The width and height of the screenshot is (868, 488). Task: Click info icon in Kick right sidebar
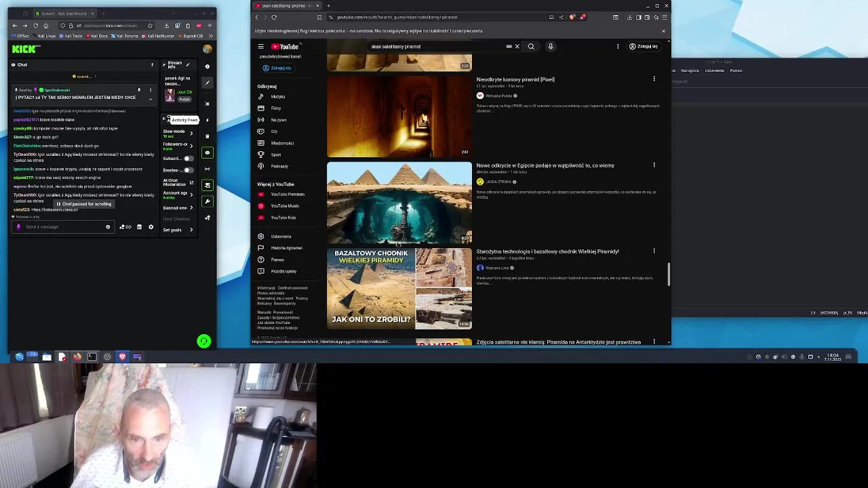tap(208, 67)
